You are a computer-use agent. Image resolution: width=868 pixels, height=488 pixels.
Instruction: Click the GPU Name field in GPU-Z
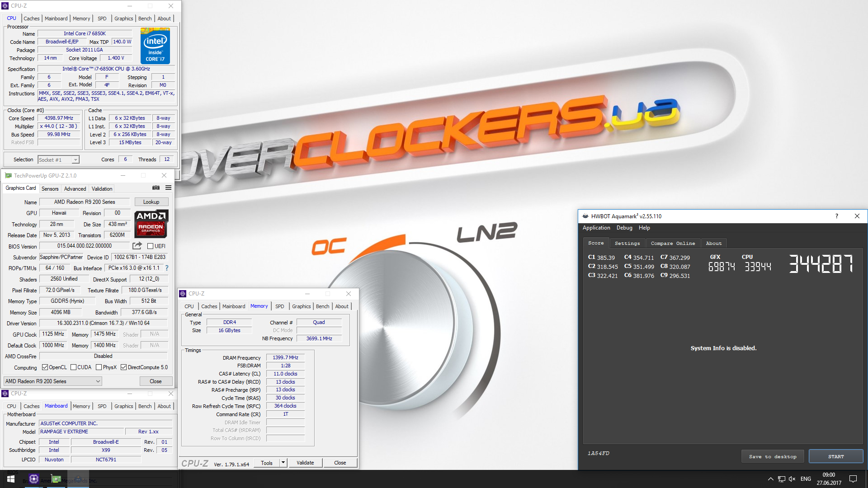point(85,202)
